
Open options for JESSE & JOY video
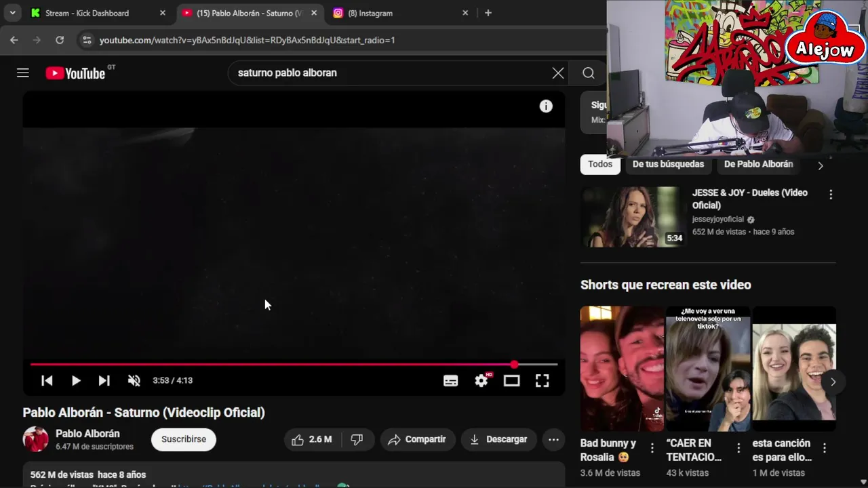click(831, 195)
